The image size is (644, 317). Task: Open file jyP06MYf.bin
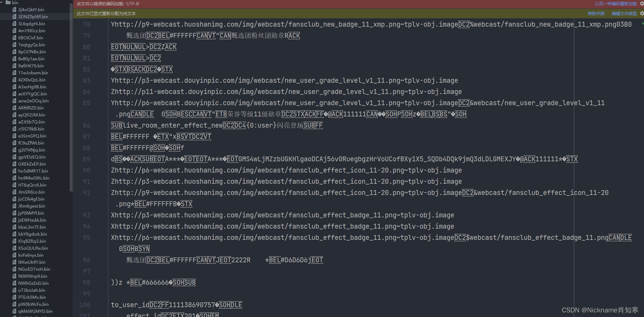point(31,213)
